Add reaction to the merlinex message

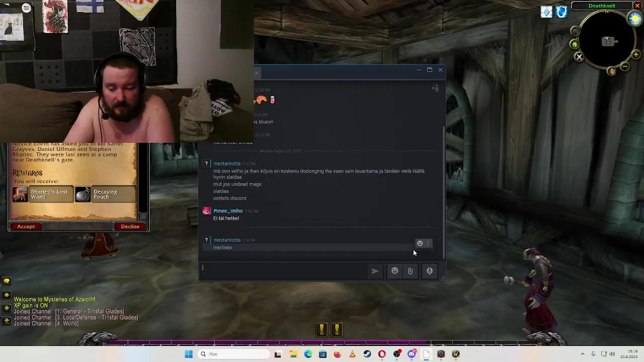point(420,243)
